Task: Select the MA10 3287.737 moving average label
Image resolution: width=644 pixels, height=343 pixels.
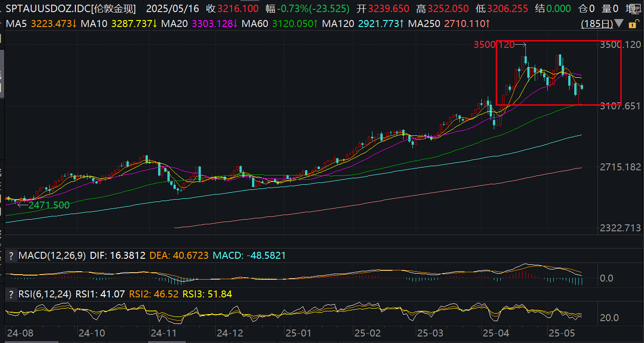Action: click(119, 24)
